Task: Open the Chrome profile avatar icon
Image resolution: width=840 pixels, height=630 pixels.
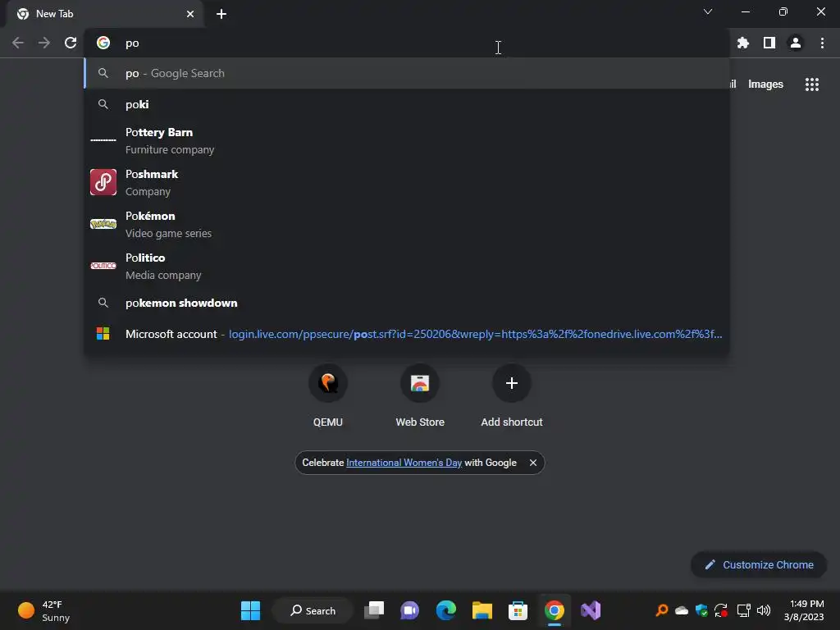Action: [x=796, y=43]
